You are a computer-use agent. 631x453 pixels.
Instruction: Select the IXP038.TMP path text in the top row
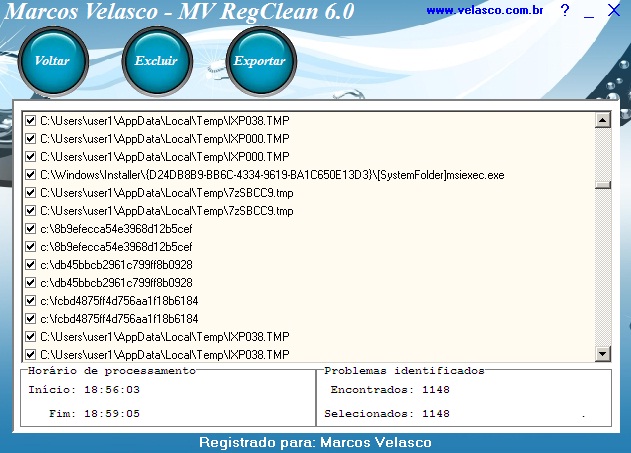pos(165,121)
